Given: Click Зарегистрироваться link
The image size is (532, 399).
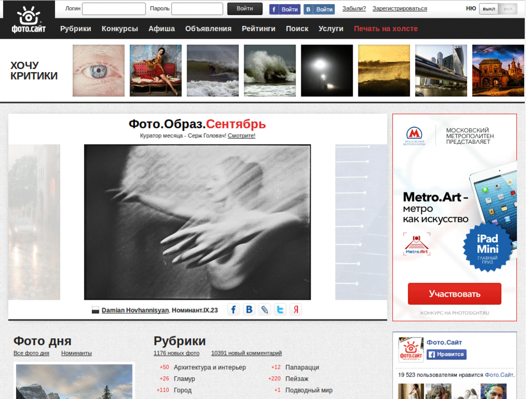Looking at the screenshot, I should (x=400, y=8).
